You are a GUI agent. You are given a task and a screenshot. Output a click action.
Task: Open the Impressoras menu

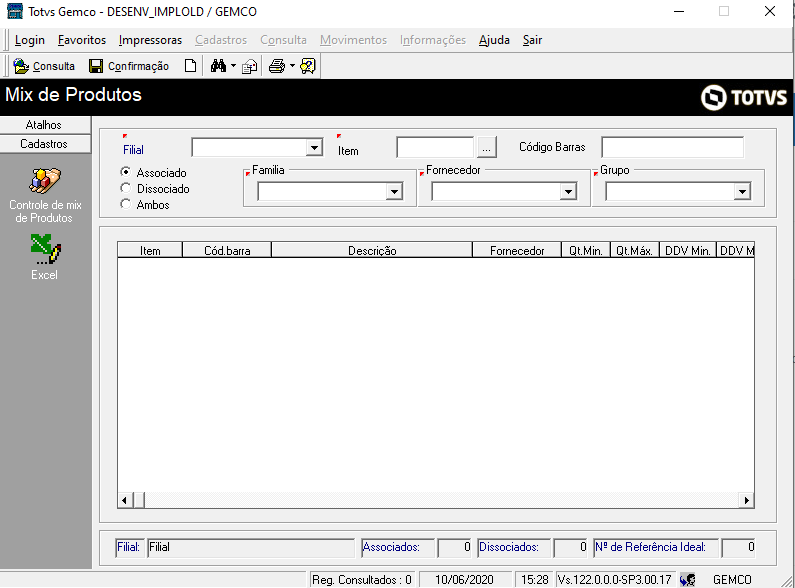point(150,40)
